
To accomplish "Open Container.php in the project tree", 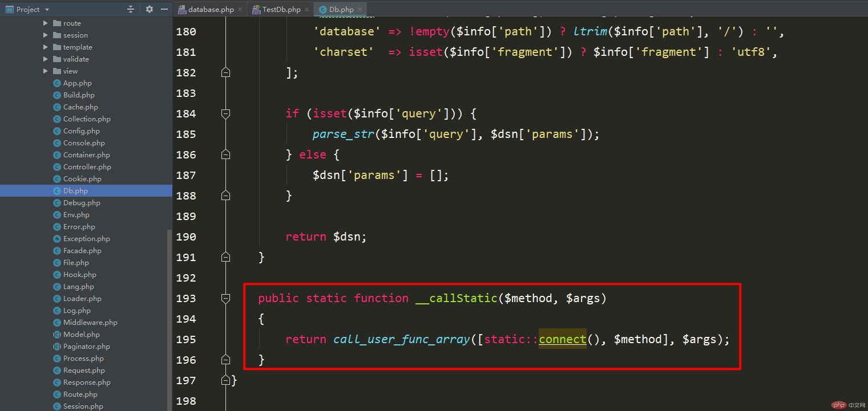I will tap(87, 155).
